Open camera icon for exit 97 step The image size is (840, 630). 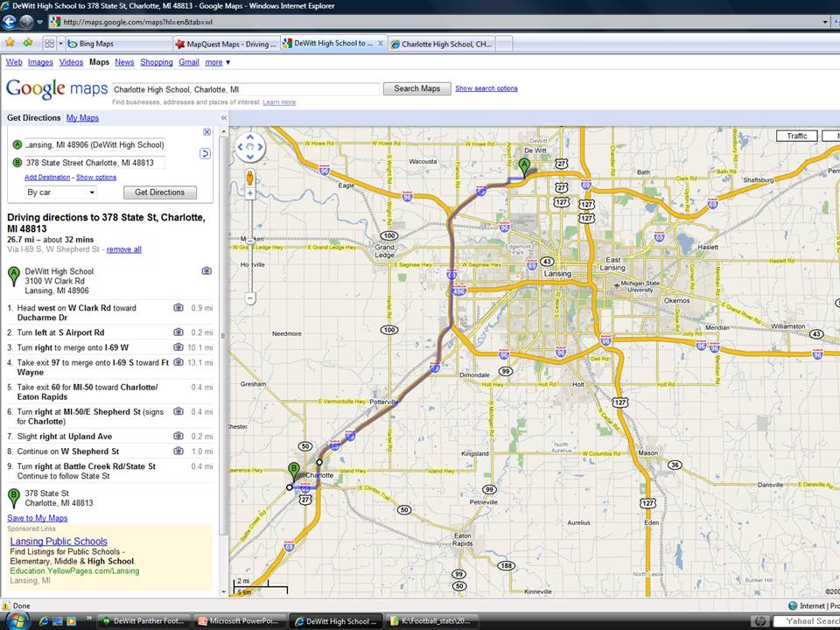click(178, 362)
